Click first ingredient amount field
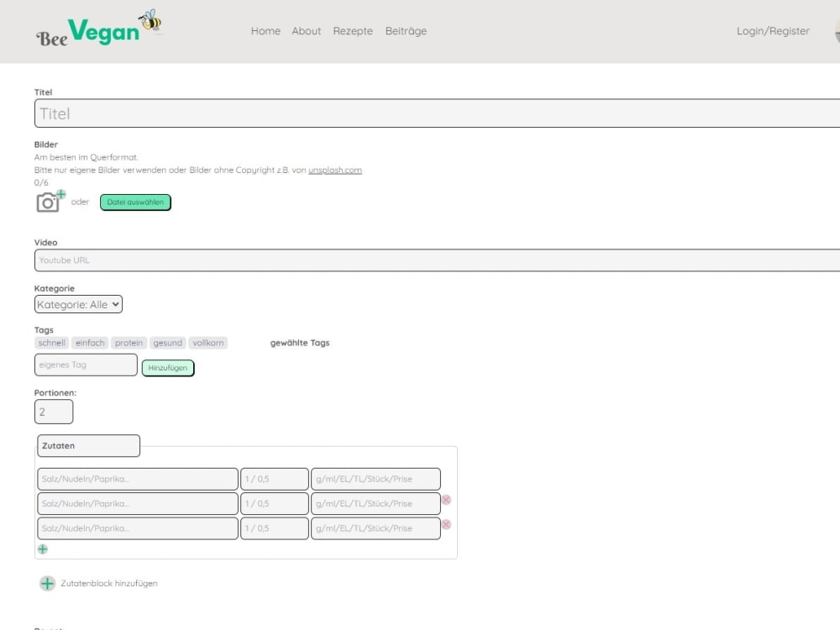This screenshot has height=630, width=840. (x=275, y=479)
